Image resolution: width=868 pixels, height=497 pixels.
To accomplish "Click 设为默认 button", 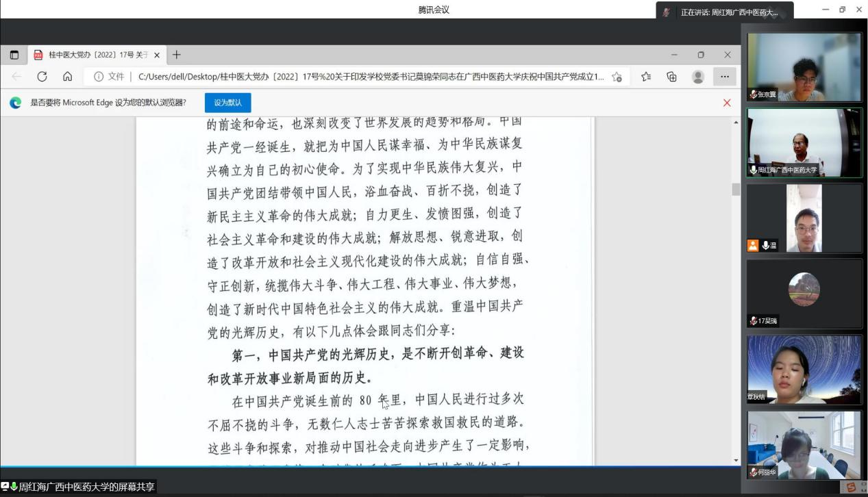I will point(227,103).
